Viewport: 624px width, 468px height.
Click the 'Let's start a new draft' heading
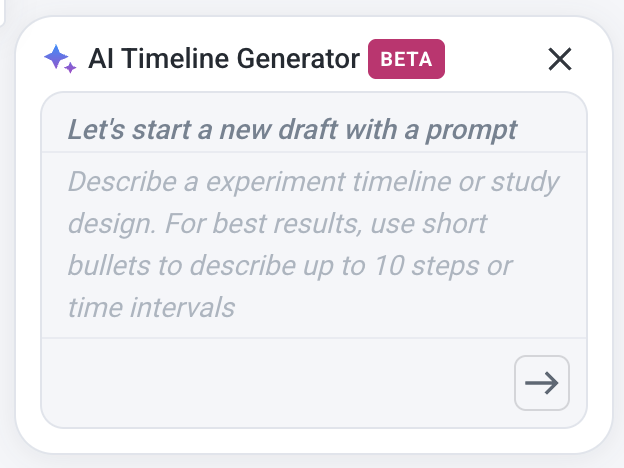pyautogui.click(x=292, y=130)
